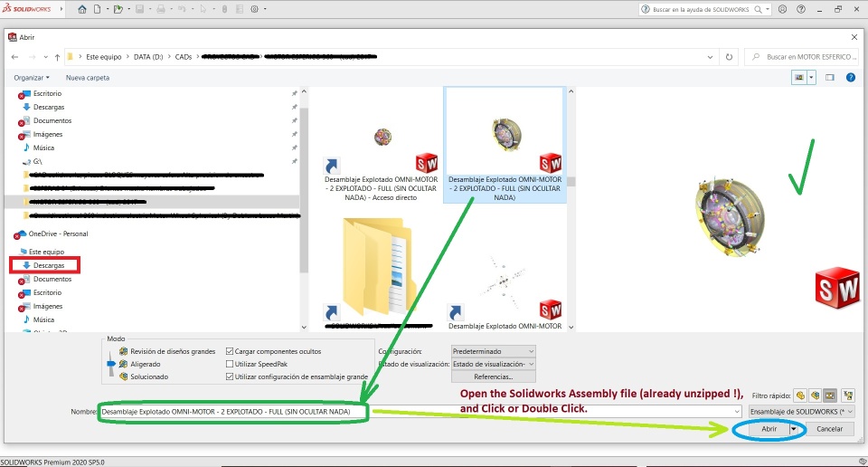Open the recent locations dropdown chevron
This screenshot has height=467, width=868.
pyautogui.click(x=45, y=56)
